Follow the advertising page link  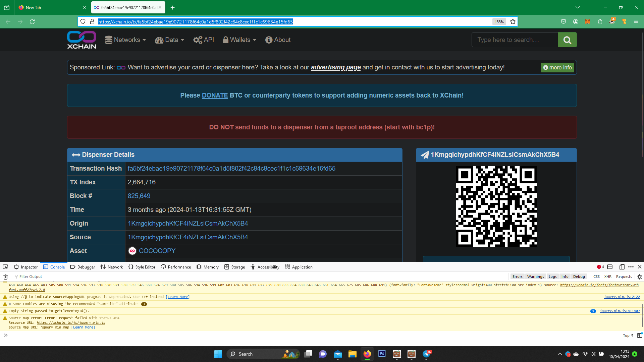[x=336, y=67]
